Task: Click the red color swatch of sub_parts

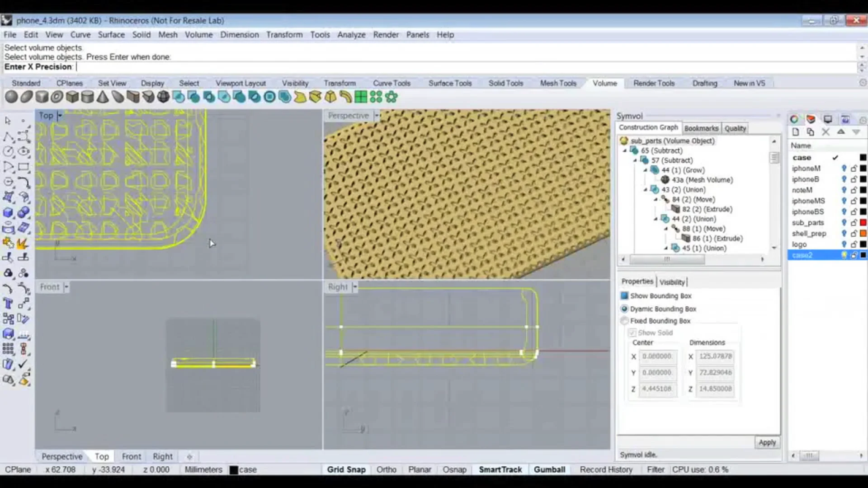Action: click(863, 222)
